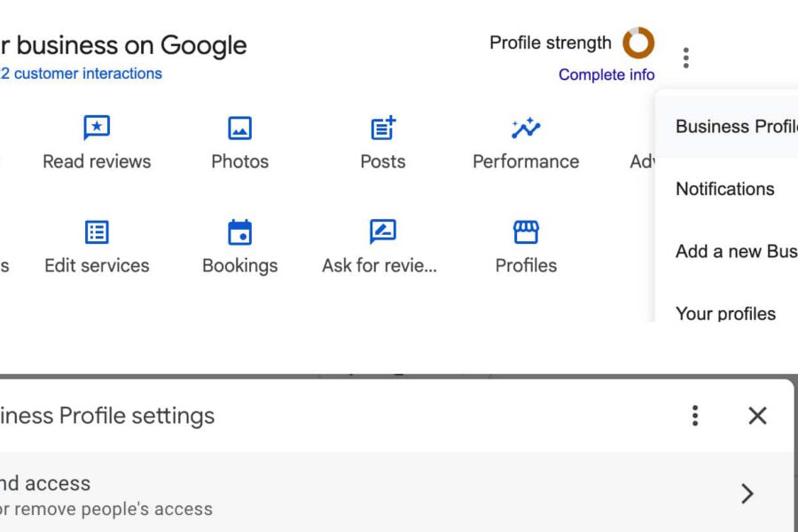Open three-dot menu beside Profile strength

(x=686, y=58)
